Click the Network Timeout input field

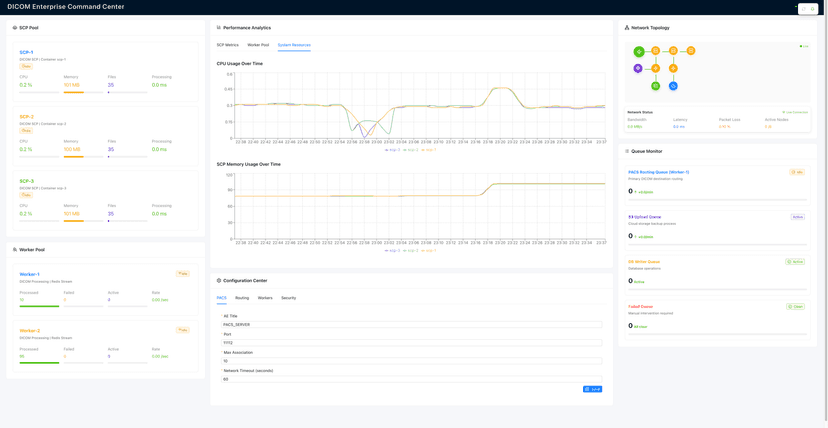click(411, 379)
